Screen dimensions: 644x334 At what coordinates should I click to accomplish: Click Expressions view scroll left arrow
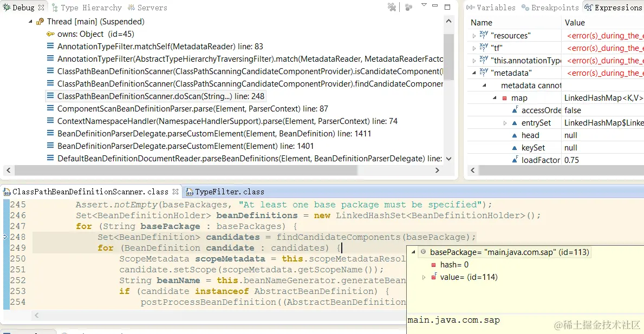[x=473, y=170]
